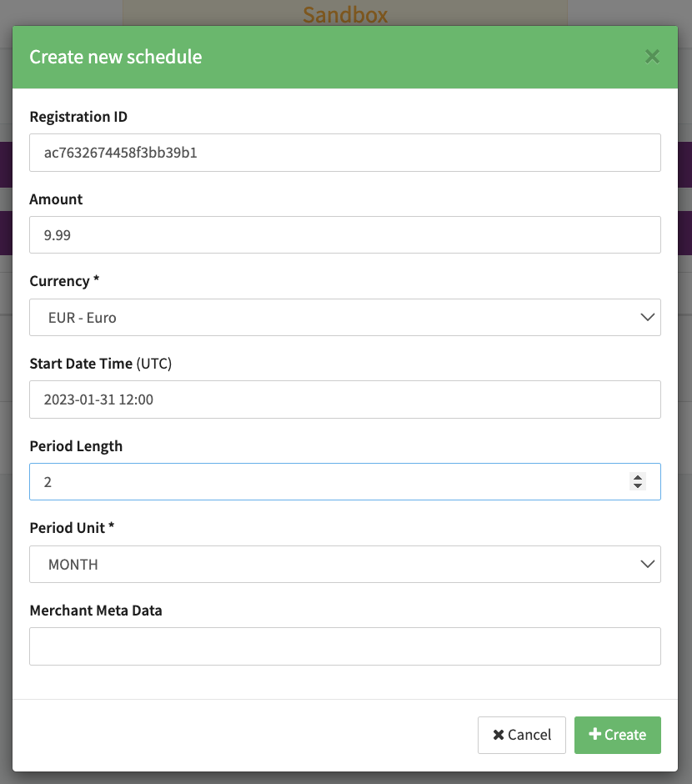Click inside the Period Length number field
Image resolution: width=692 pixels, height=784 pixels.
pos(325,482)
